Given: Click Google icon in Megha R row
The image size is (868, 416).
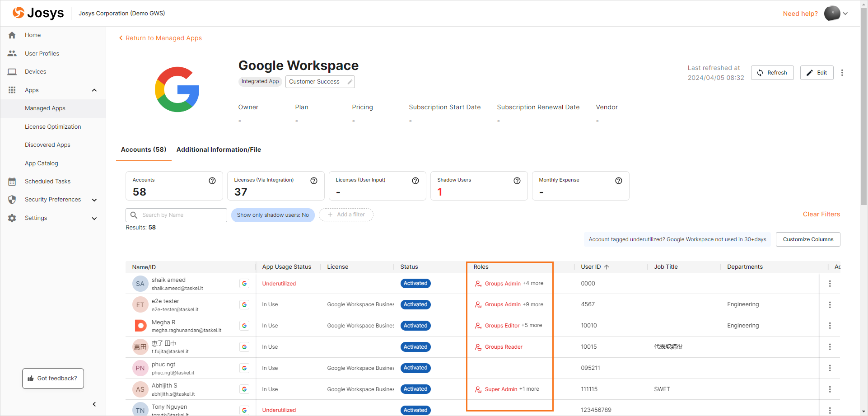Looking at the screenshot, I should 244,326.
